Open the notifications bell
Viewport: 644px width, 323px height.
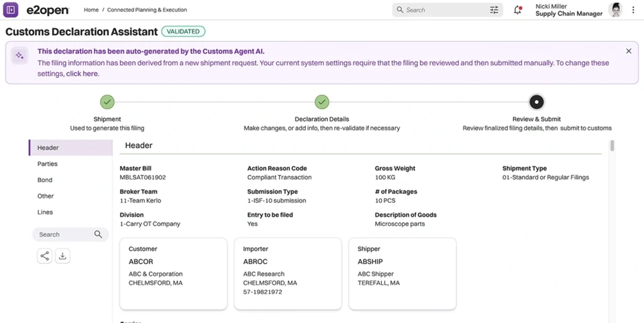click(x=518, y=10)
